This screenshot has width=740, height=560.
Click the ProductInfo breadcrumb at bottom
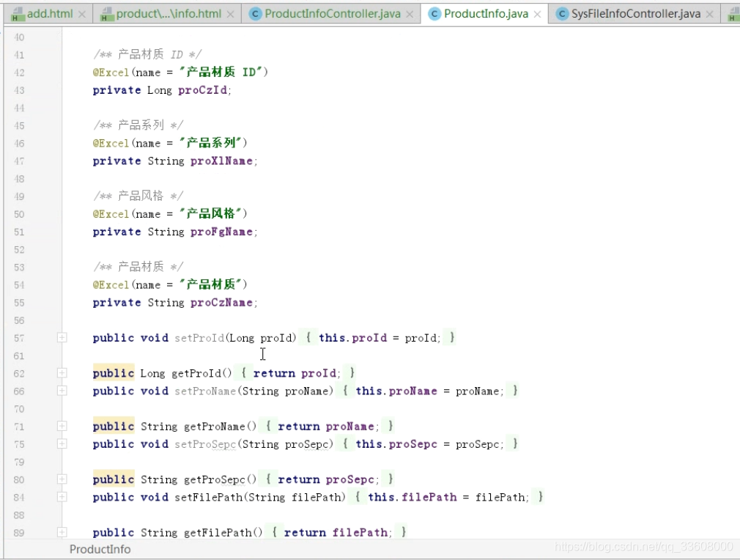[100, 549]
